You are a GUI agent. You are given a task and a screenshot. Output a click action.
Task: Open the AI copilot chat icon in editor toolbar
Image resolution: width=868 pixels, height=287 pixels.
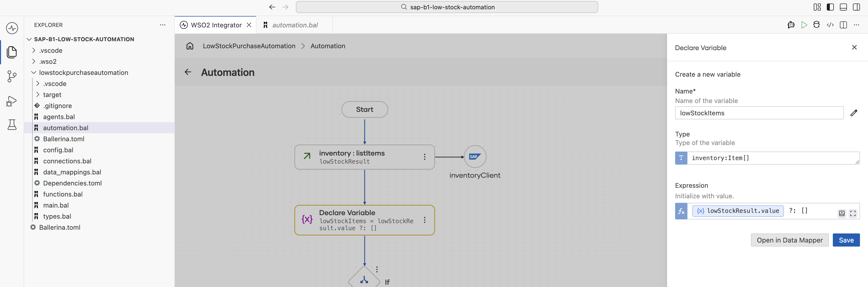[x=791, y=25]
